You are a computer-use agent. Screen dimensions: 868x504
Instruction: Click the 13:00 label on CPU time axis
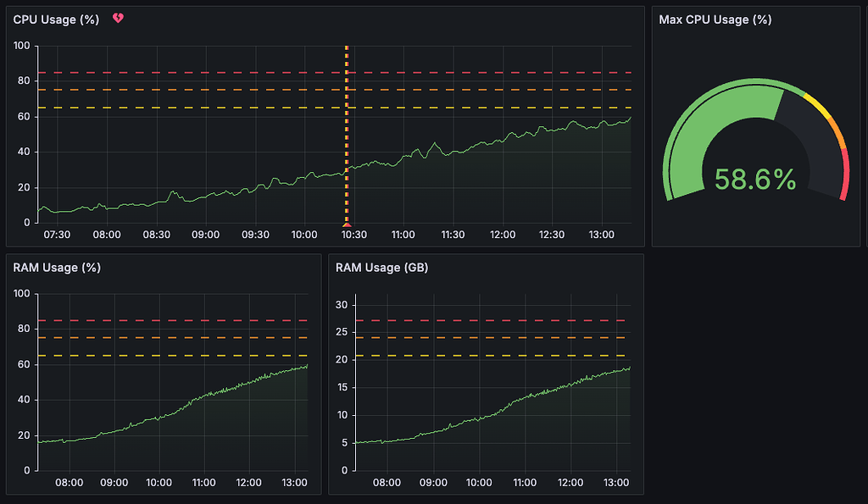pos(601,235)
